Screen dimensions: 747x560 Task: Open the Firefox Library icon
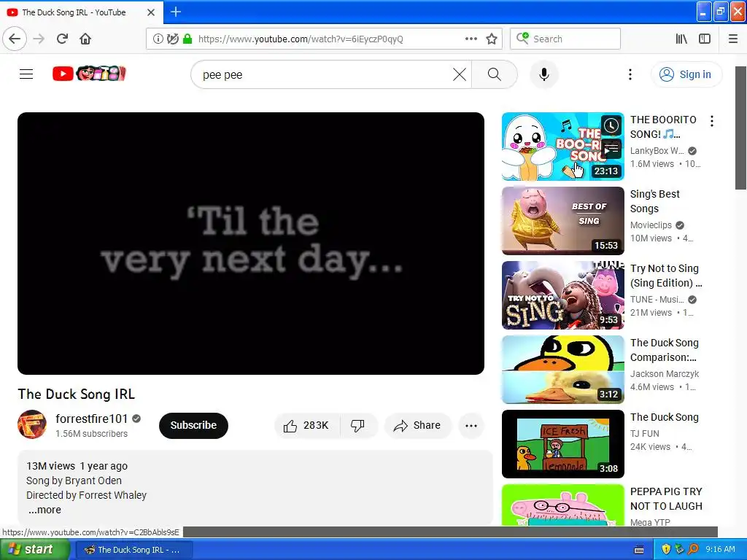[681, 39]
